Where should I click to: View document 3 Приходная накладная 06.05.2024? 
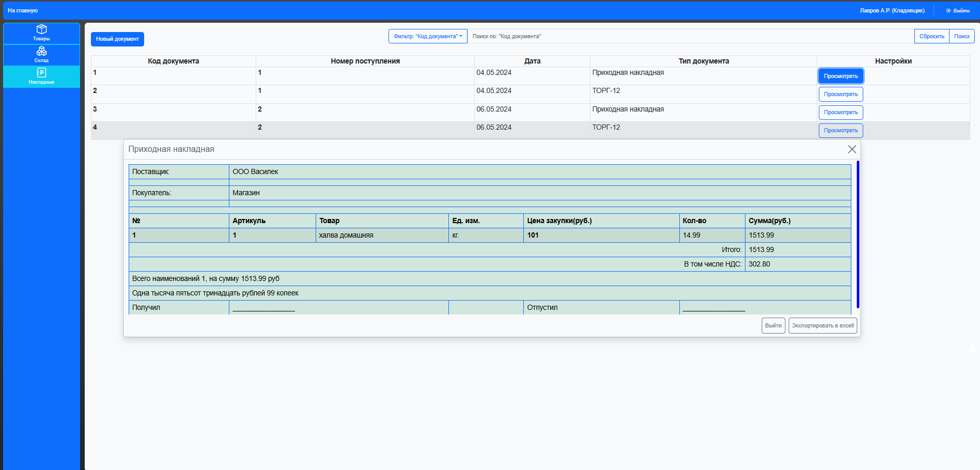pos(841,112)
